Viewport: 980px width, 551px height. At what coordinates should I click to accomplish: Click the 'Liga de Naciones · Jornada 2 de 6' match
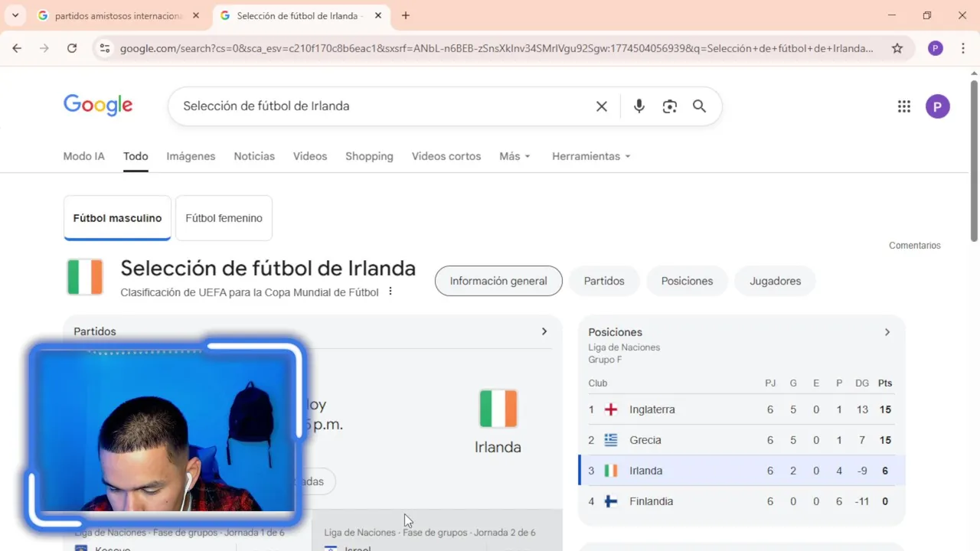point(437,531)
